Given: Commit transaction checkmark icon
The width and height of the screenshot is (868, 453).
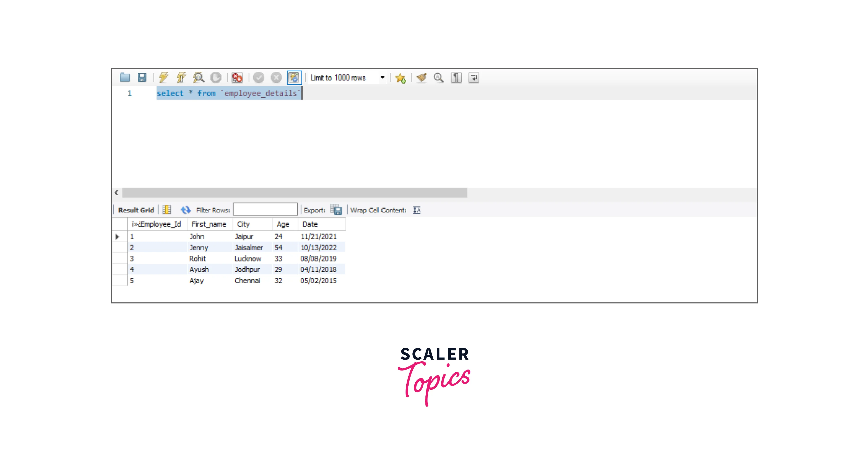Looking at the screenshot, I should [259, 78].
